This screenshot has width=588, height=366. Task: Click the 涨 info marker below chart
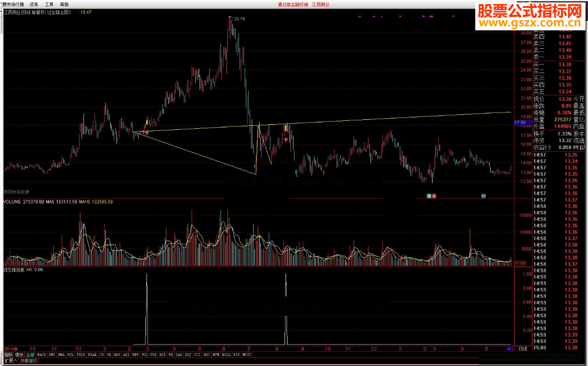[x=434, y=196]
